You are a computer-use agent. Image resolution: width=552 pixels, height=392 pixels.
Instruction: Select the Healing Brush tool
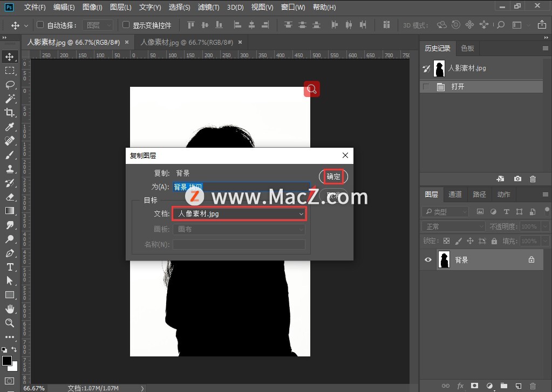click(10, 141)
